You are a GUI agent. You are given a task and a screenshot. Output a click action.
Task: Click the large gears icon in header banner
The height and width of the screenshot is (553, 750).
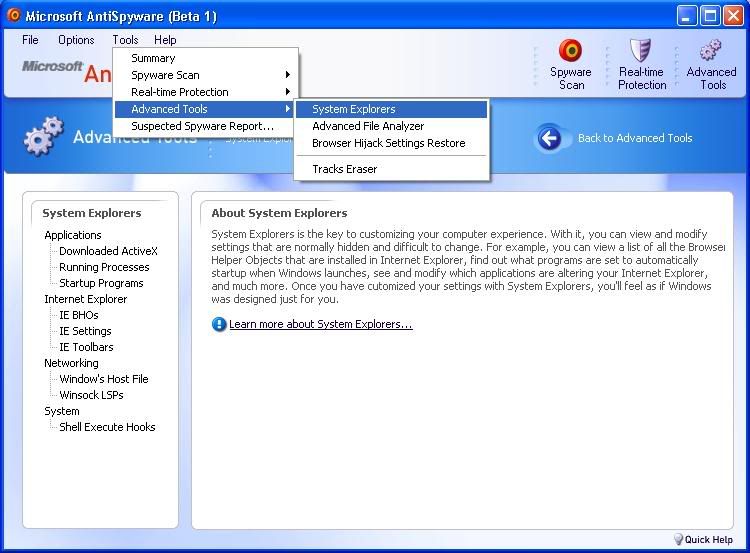pyautogui.click(x=43, y=136)
